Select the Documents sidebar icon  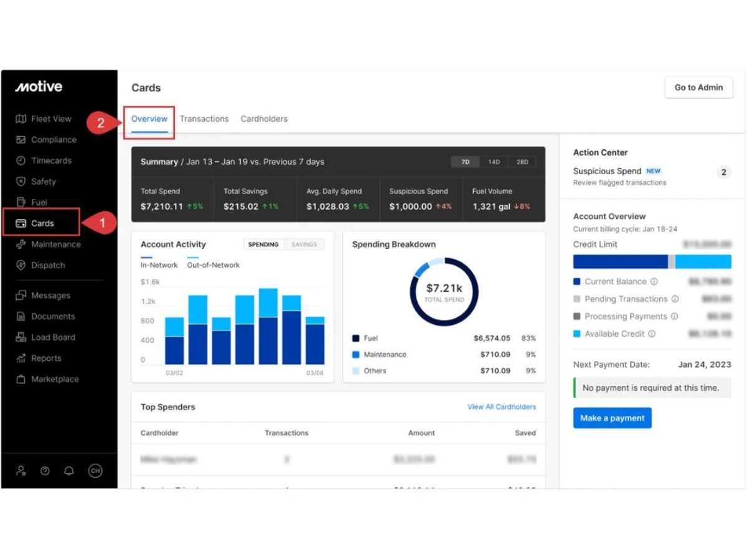[x=21, y=317]
